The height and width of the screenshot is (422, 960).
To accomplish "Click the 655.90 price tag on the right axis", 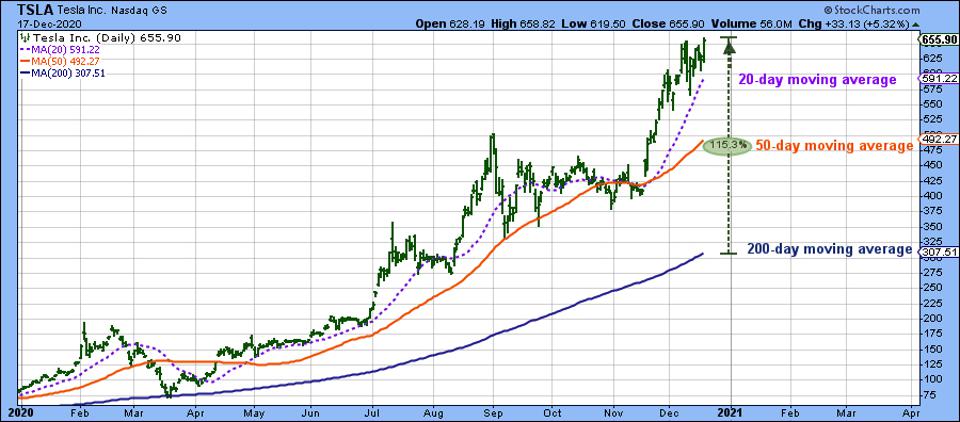I will pos(937,39).
